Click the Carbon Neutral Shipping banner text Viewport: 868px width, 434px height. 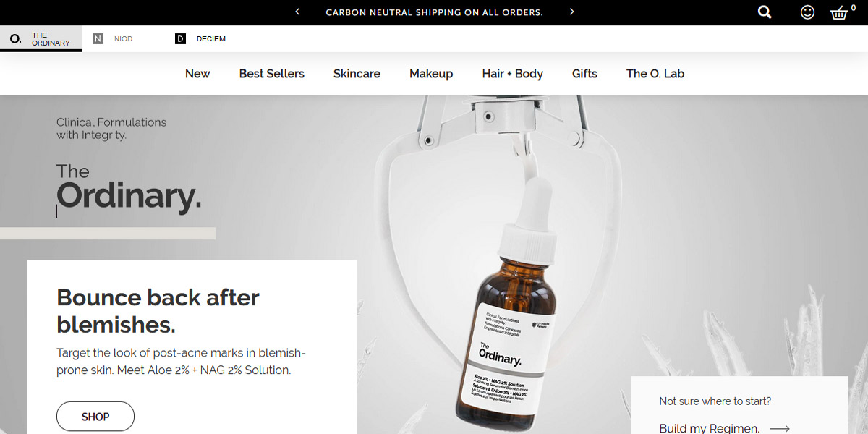tap(434, 12)
